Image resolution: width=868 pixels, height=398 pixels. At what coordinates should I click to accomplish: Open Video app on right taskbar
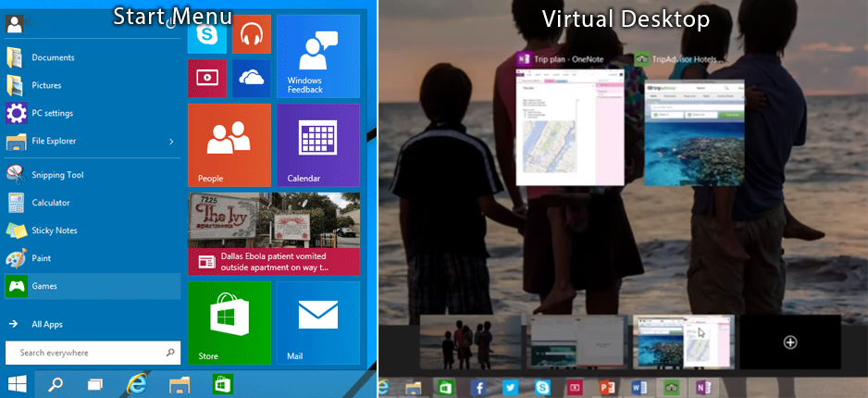tap(576, 388)
